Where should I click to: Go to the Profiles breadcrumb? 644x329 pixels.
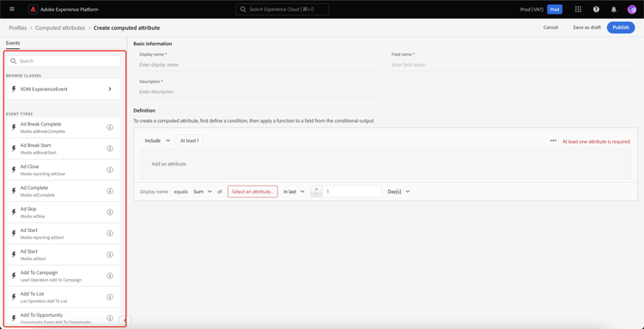(x=18, y=28)
